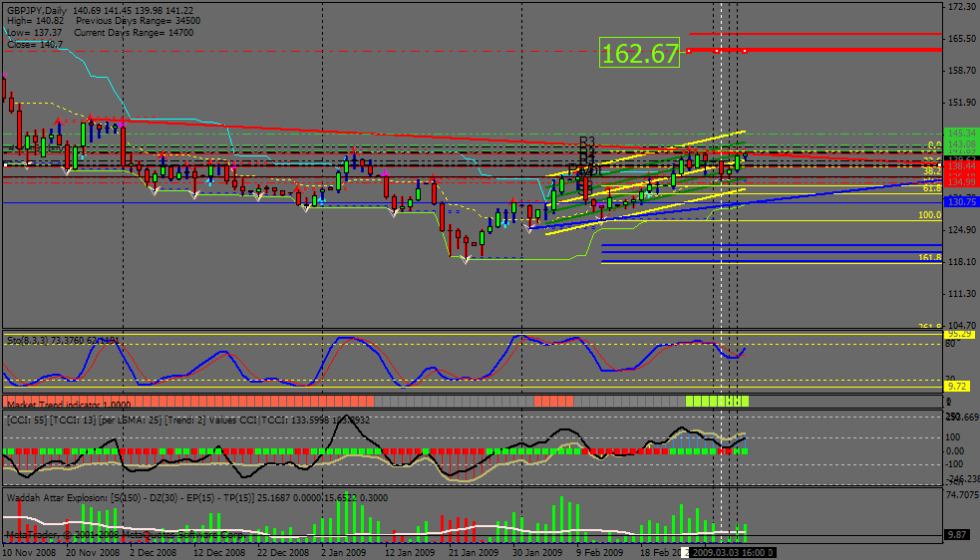This screenshot has width=980, height=560.
Task: Click the 'Close= 140.7' label
Action: click(x=35, y=45)
